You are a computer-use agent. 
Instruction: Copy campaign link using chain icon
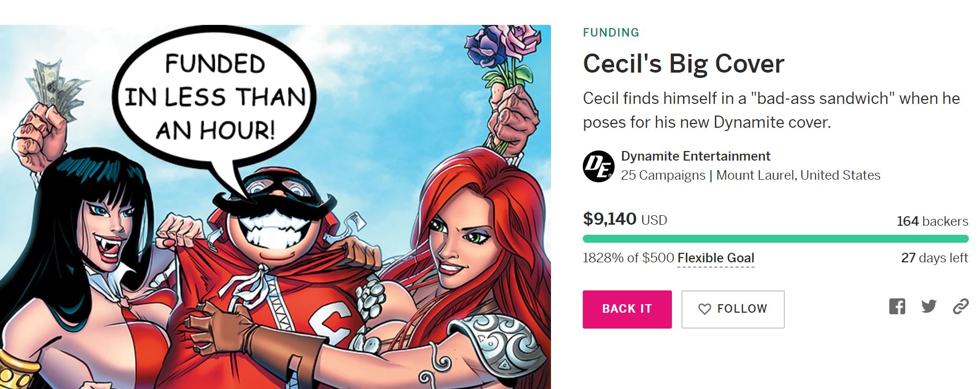tap(960, 306)
